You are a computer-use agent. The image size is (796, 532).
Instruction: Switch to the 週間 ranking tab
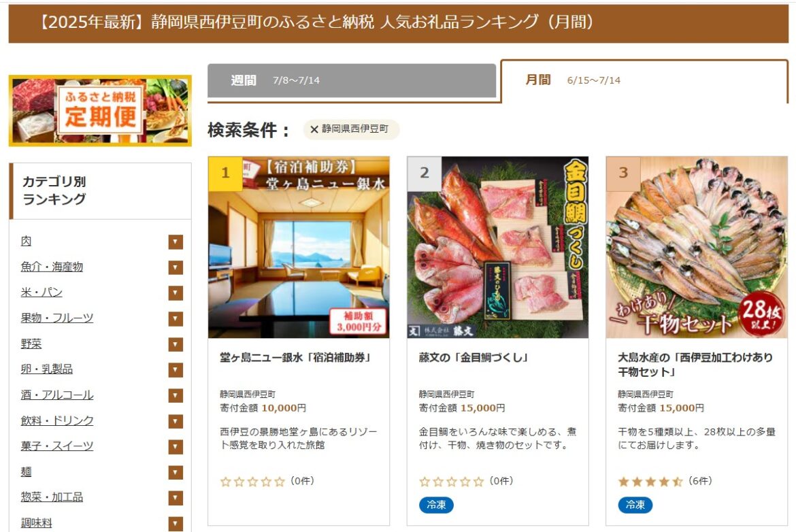[x=351, y=80]
